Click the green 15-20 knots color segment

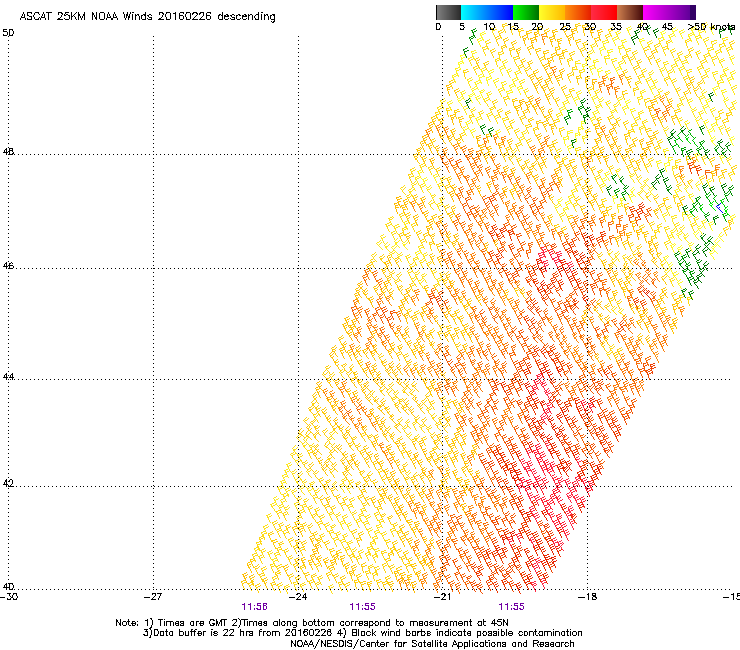coord(526,12)
